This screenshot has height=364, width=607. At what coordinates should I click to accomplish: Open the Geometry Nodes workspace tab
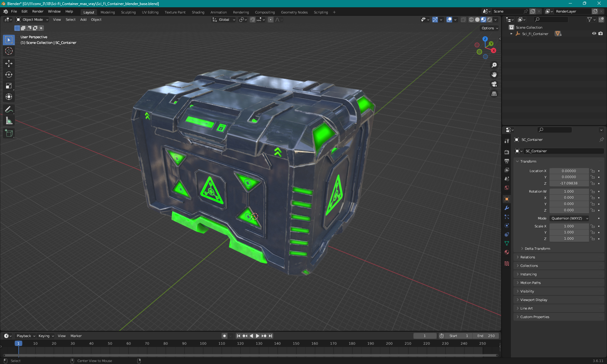coord(294,12)
